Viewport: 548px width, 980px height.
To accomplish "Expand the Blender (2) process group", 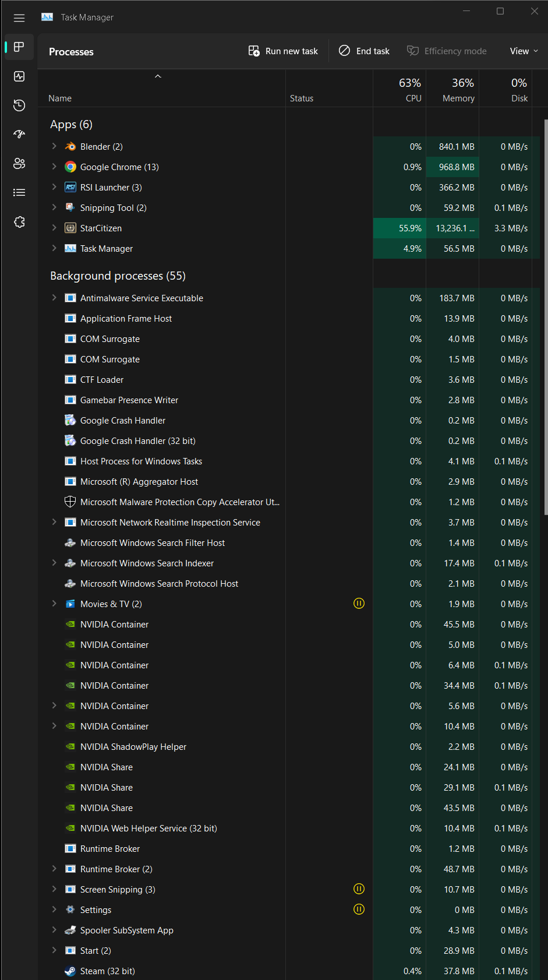I will pyautogui.click(x=54, y=146).
